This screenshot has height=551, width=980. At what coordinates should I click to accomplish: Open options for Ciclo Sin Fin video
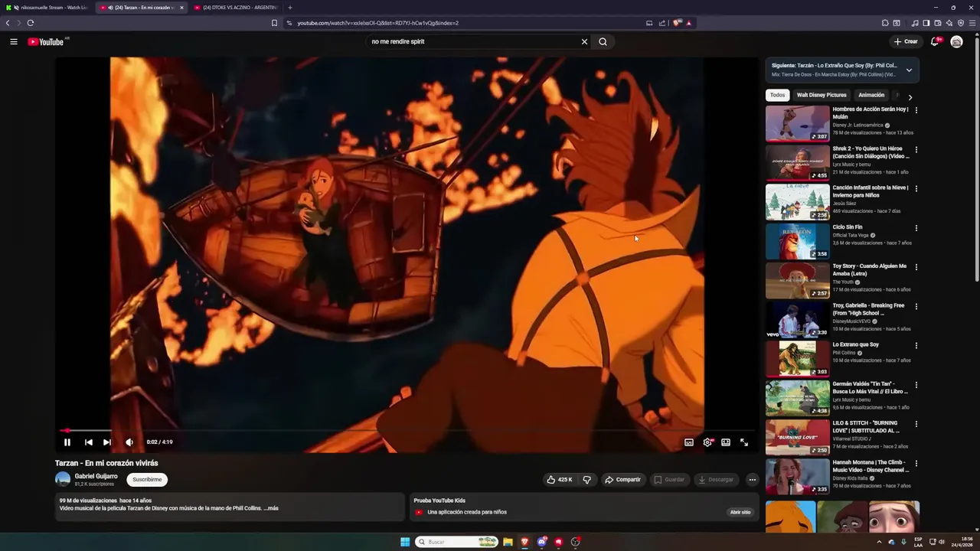pos(916,228)
